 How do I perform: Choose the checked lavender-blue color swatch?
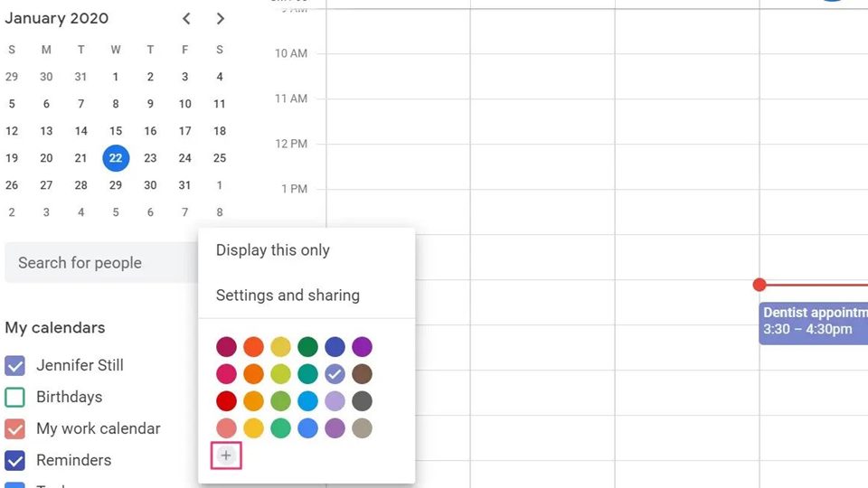pos(335,374)
